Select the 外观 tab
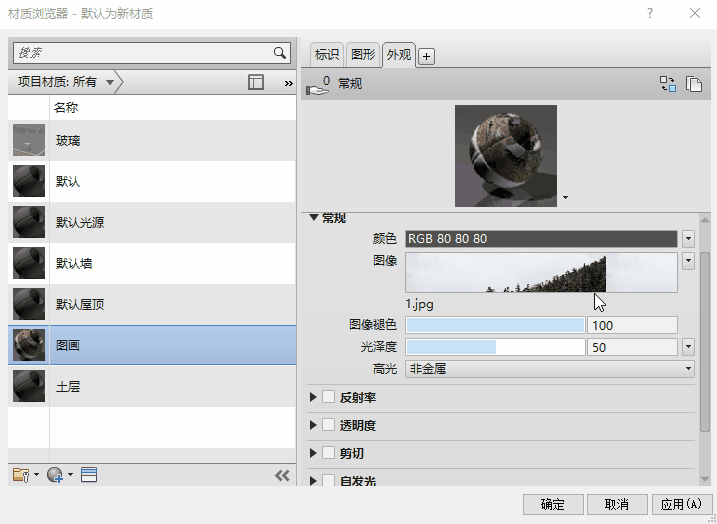This screenshot has height=524, width=717. coord(399,55)
